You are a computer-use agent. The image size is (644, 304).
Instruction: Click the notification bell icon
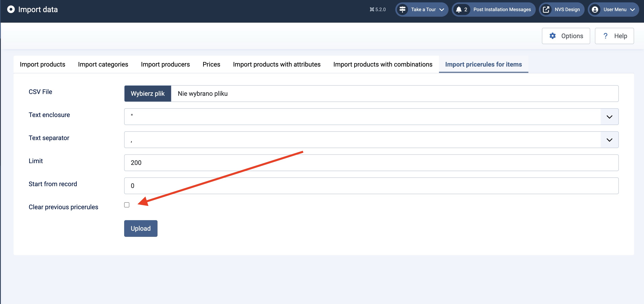[x=458, y=10]
